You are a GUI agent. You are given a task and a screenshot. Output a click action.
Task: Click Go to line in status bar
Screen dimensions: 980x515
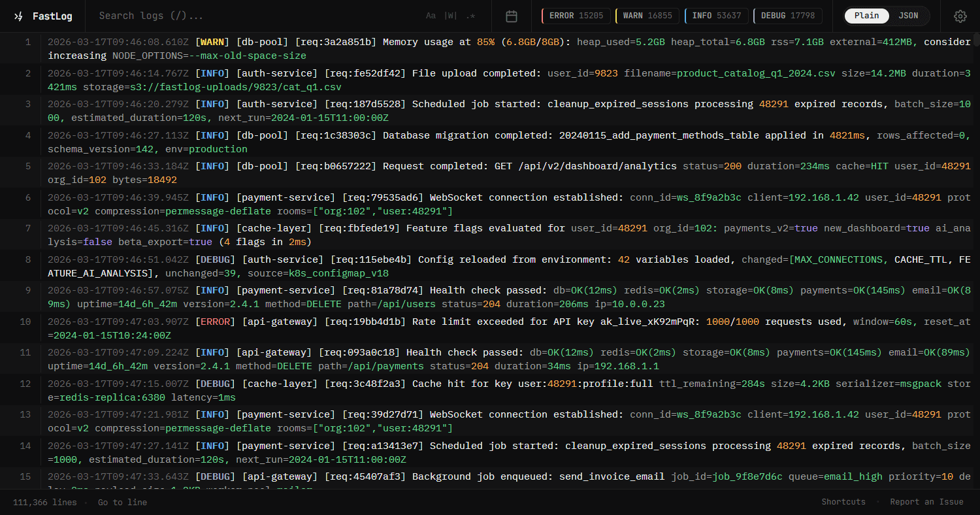pos(122,502)
